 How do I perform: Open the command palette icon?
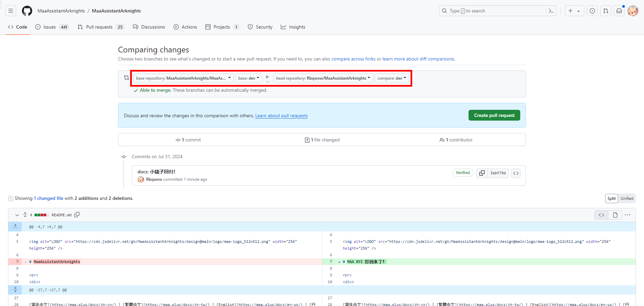(x=551, y=11)
